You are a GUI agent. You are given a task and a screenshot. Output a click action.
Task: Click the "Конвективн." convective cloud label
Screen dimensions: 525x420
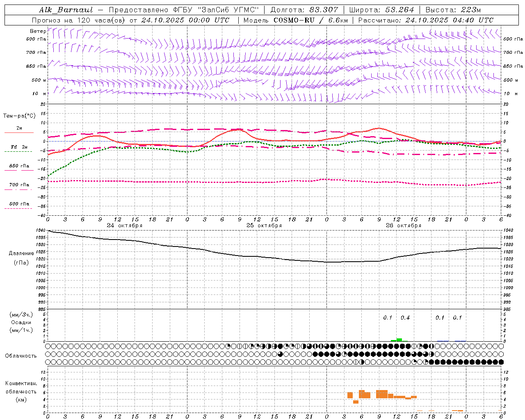click(21, 383)
